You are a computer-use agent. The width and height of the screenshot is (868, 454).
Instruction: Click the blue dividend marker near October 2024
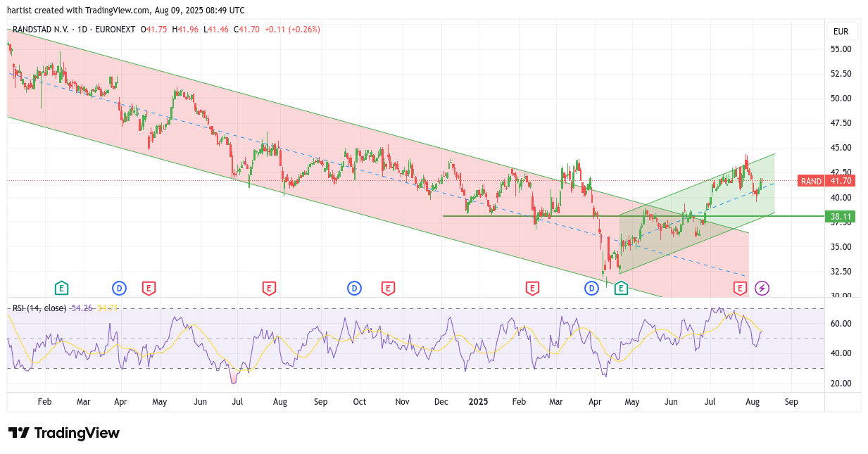354,288
